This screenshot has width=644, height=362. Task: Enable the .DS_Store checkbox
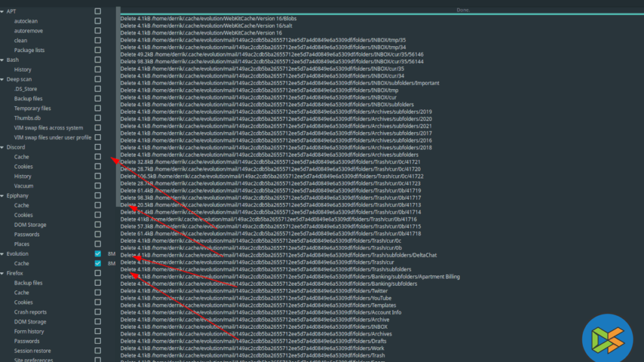tap(98, 89)
